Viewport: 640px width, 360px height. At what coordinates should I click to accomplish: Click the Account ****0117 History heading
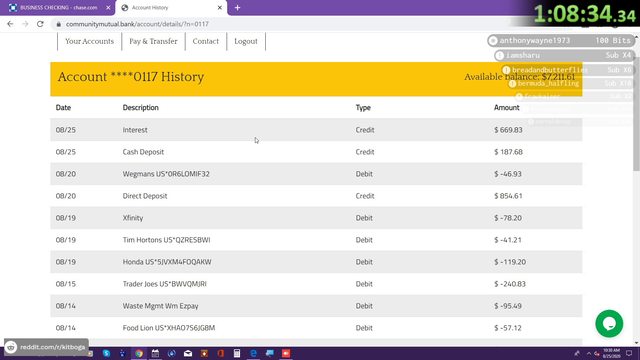(131, 77)
